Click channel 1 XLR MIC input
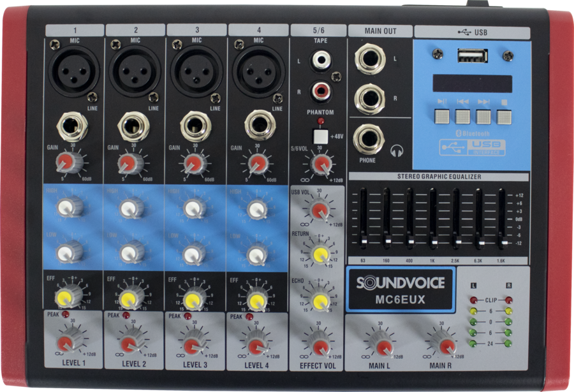 coord(73,70)
